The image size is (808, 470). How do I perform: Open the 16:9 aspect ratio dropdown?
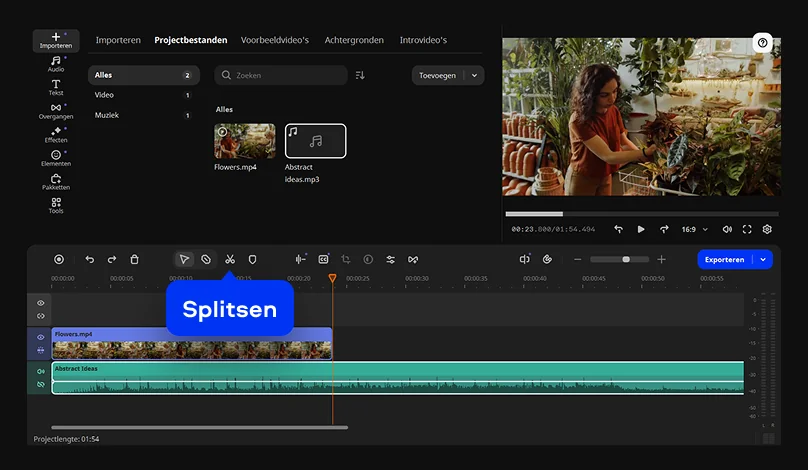pos(694,229)
